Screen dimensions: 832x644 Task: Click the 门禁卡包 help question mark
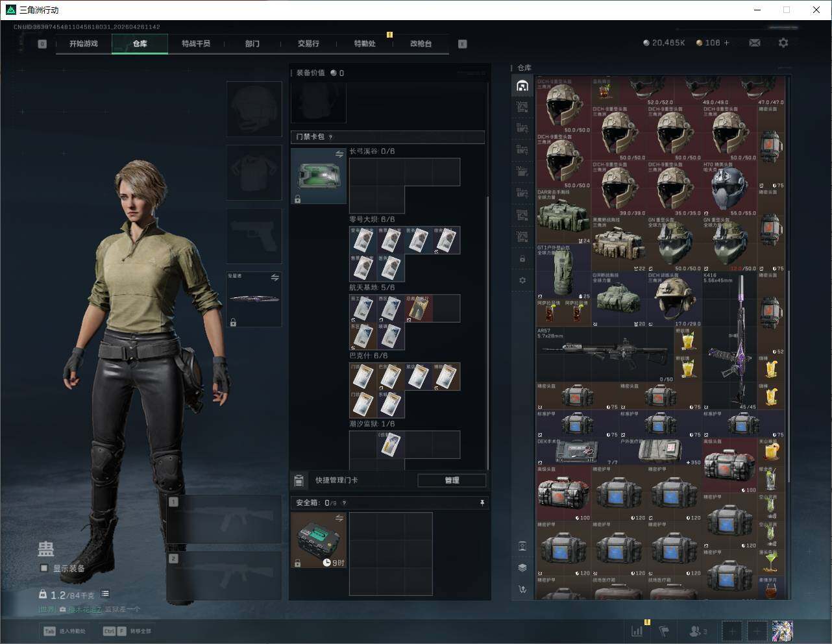point(331,137)
